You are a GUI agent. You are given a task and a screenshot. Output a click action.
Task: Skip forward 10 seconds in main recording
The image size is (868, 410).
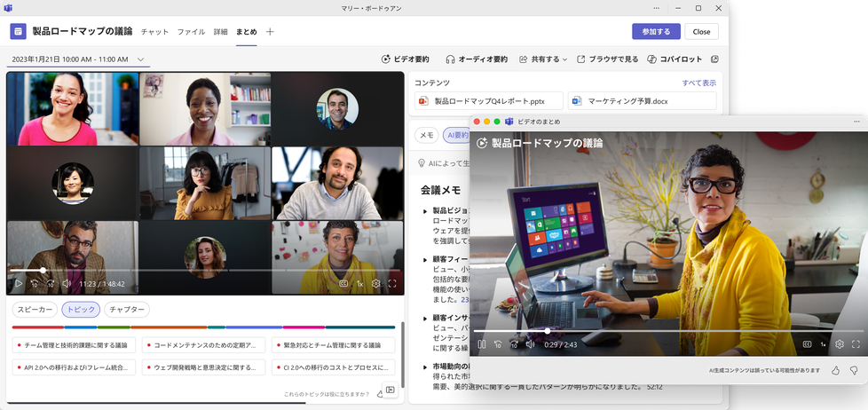pyautogui.click(x=51, y=284)
